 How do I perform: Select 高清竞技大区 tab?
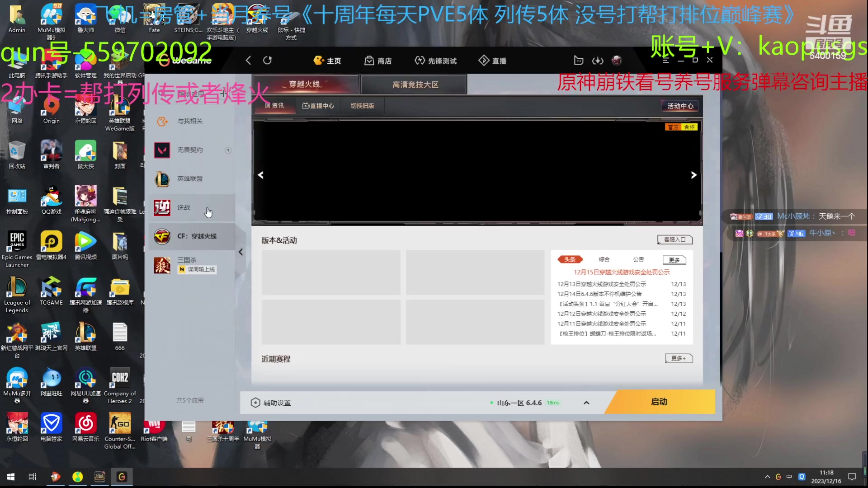point(414,84)
